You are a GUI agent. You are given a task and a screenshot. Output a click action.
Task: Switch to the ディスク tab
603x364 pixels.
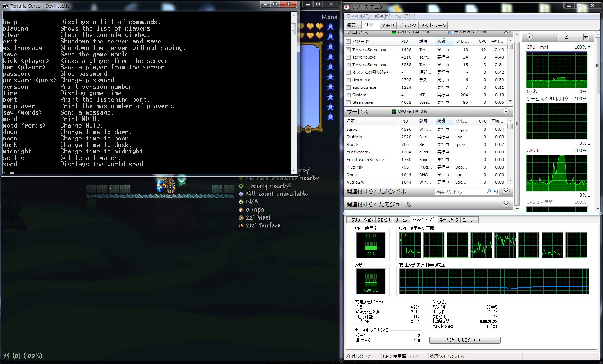407,25
